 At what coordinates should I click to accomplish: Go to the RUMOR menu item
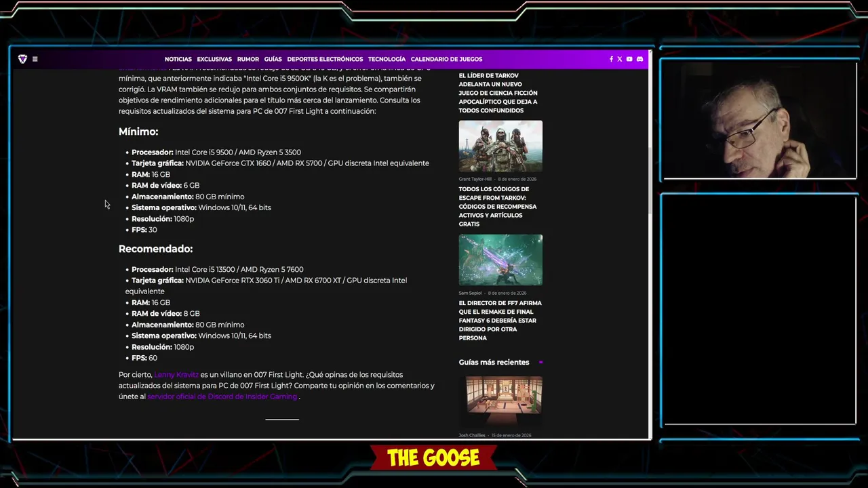(248, 59)
